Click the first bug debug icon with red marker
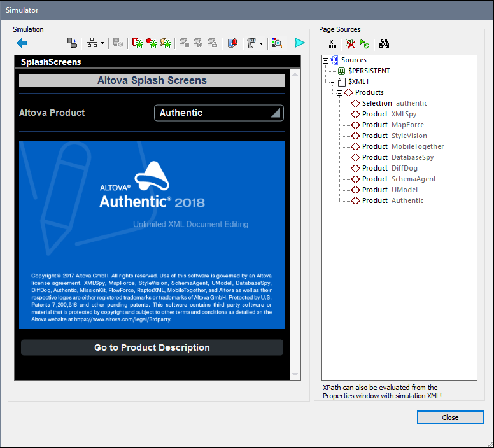This screenshot has width=494, height=448. (x=137, y=43)
